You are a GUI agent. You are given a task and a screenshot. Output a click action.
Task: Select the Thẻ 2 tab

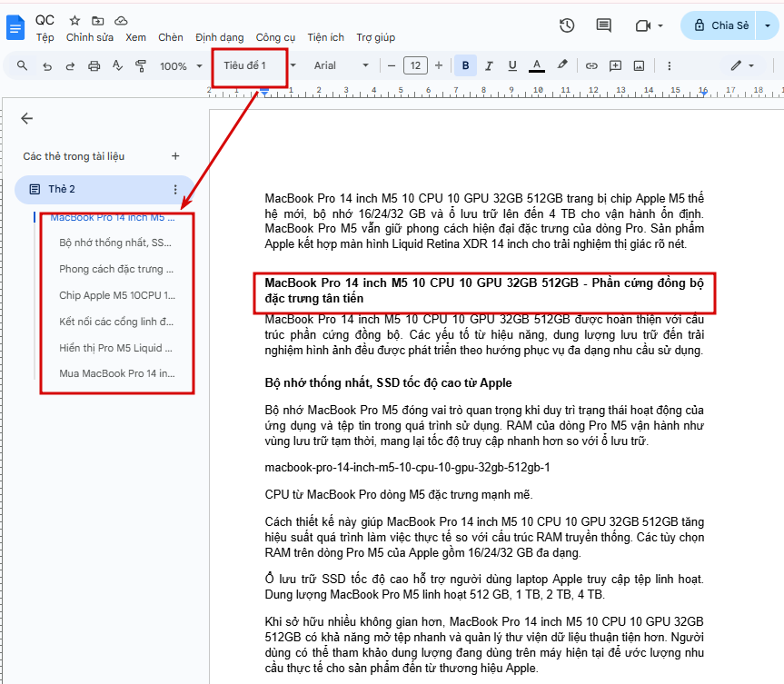click(104, 189)
